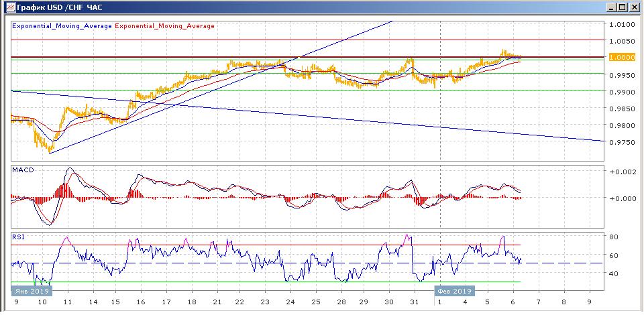Viewport: 644px width, 315px height.
Task: Click the window title График USD/CHF ЧАС
Action: click(x=60, y=7)
